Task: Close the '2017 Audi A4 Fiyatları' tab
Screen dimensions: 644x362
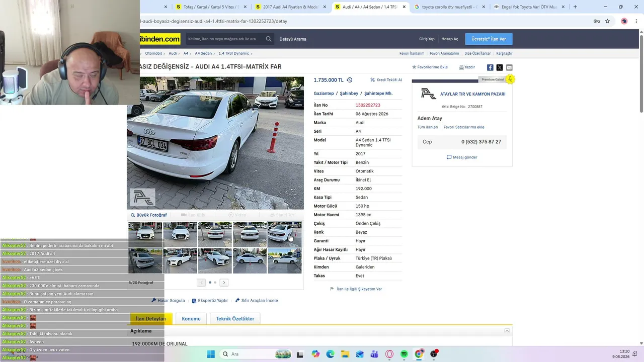Action: [325, 7]
